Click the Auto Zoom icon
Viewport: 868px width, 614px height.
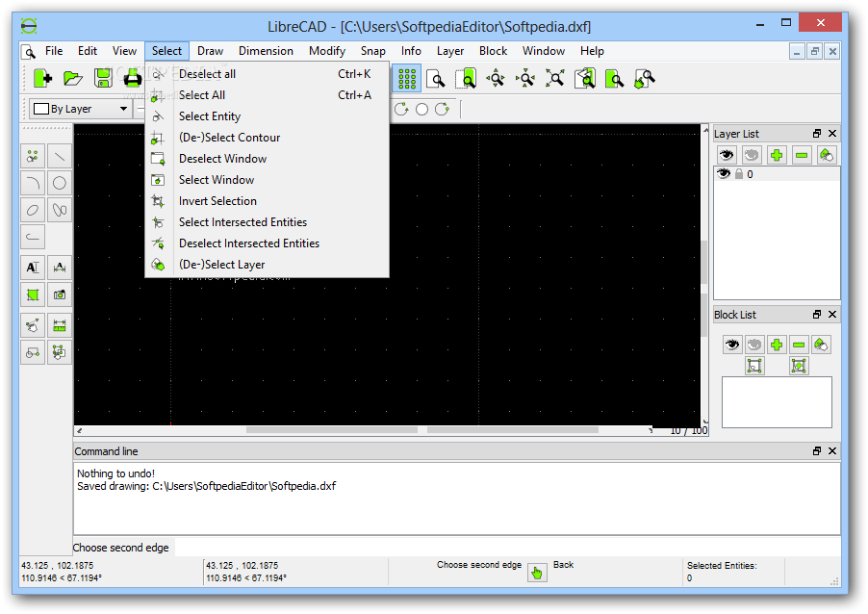click(554, 79)
